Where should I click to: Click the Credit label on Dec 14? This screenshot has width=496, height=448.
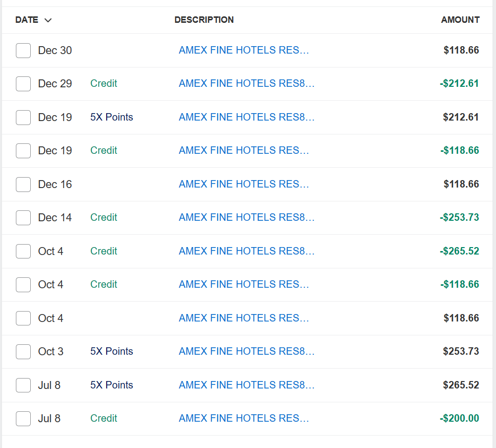[104, 217]
